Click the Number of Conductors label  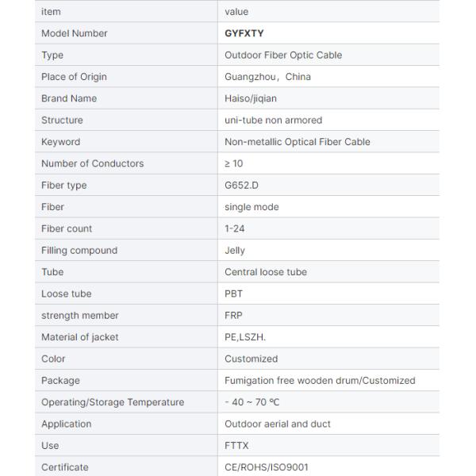tap(92, 163)
